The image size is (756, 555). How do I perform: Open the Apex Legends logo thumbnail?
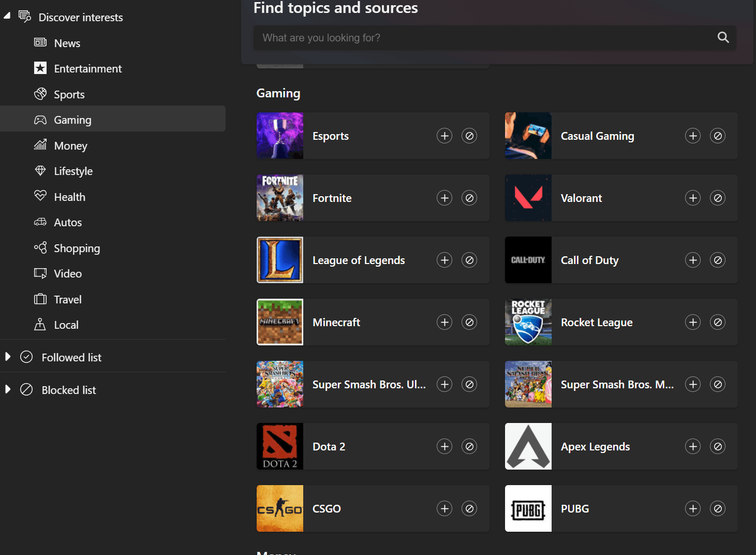click(x=528, y=446)
